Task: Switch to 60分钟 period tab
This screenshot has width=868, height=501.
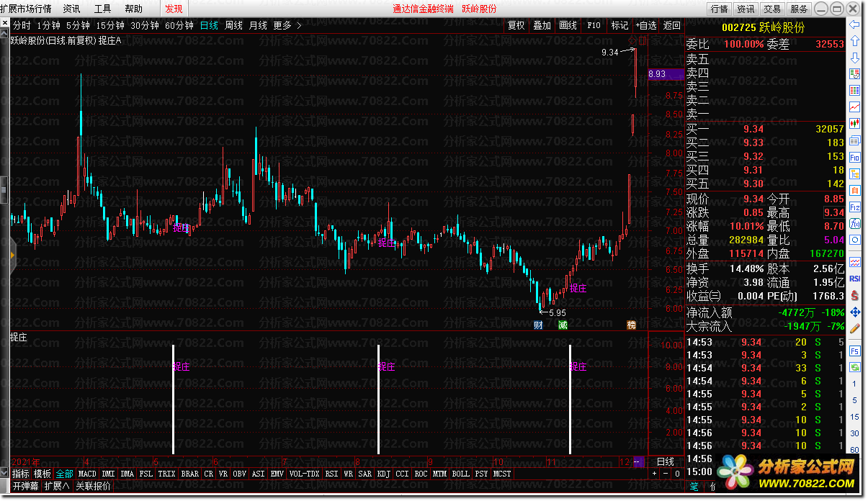Action: pos(179,25)
